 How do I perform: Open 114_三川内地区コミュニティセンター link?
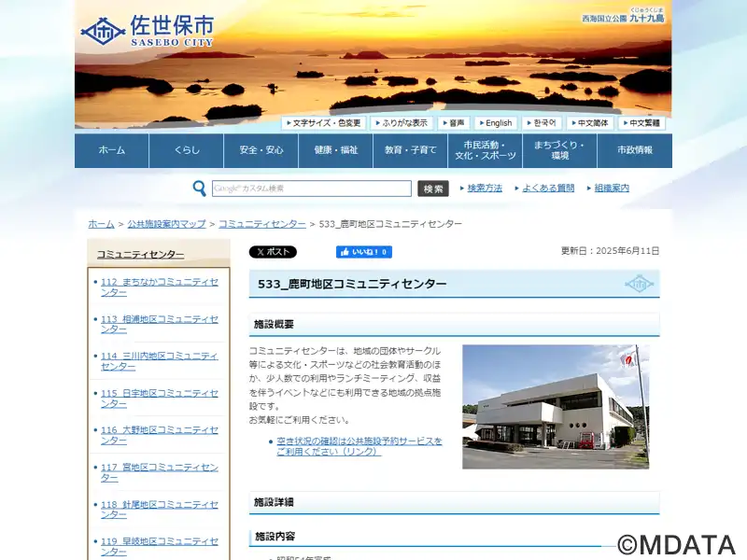pos(160,361)
